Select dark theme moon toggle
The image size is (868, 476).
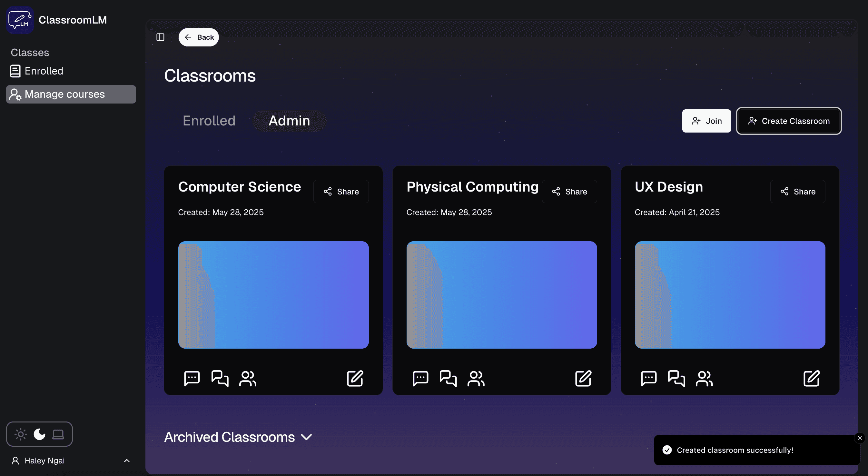[39, 434]
